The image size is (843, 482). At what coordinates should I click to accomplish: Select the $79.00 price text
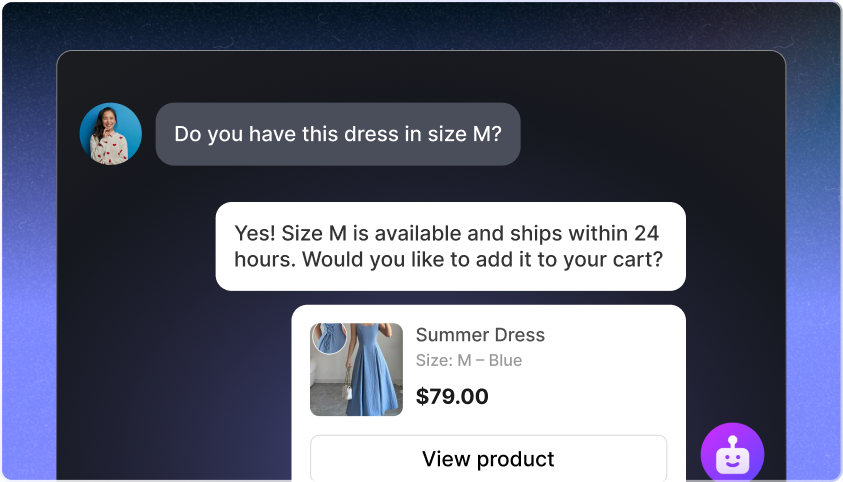(x=452, y=396)
